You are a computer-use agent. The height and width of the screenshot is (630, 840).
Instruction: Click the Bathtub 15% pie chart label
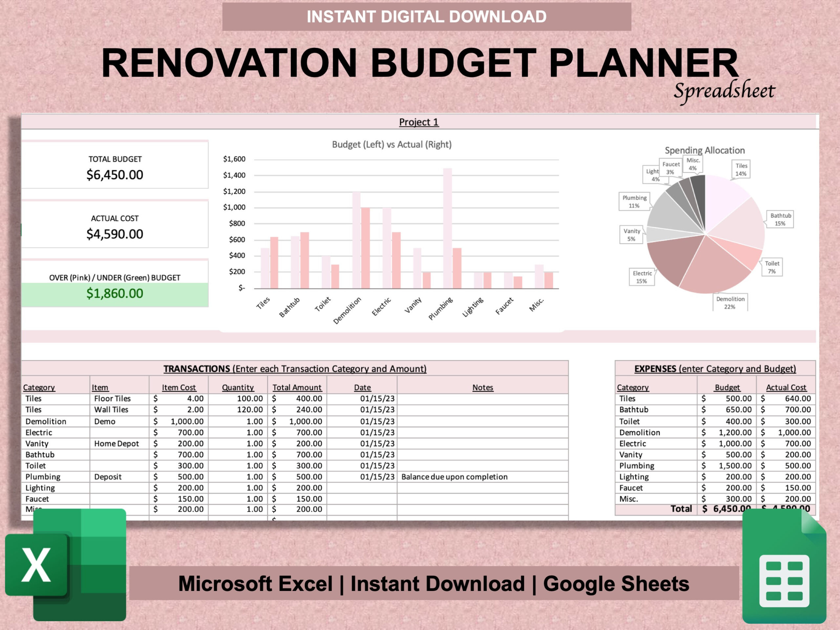click(780, 220)
